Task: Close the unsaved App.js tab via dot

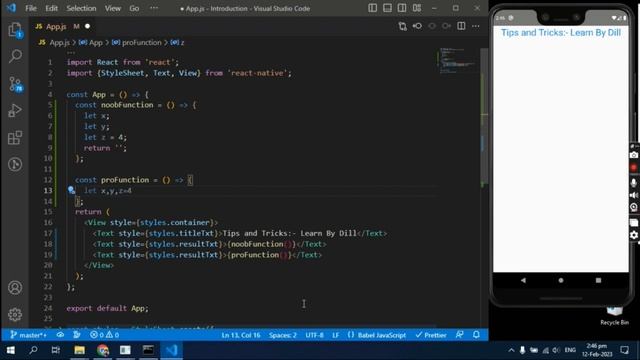Action: point(87,26)
